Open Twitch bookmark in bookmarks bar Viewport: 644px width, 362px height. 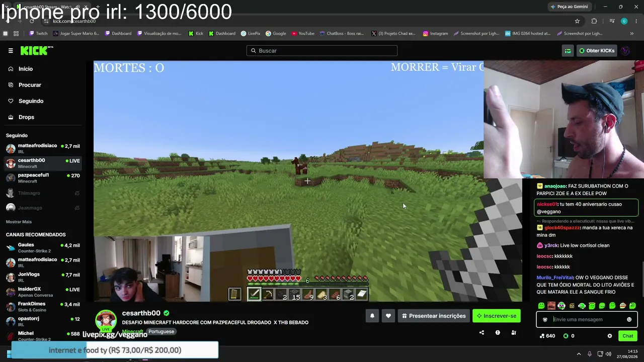38,34
